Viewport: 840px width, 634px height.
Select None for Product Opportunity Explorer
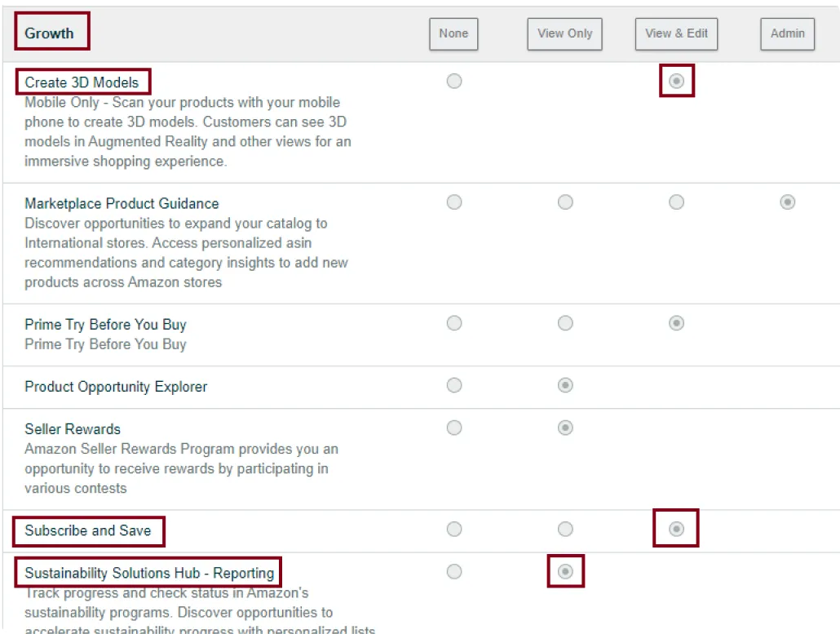tap(453, 385)
